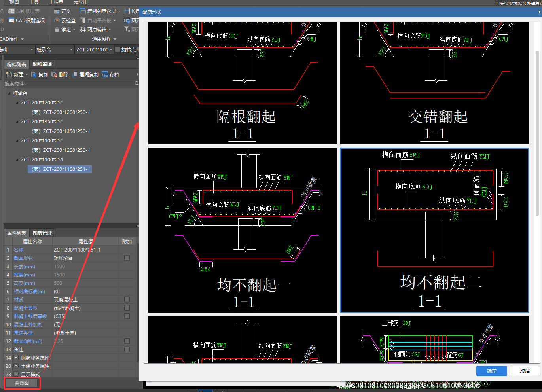The image size is (542, 392).
Task: Select the 均不翻起一 rebar form thumbnail
Action: click(242, 230)
